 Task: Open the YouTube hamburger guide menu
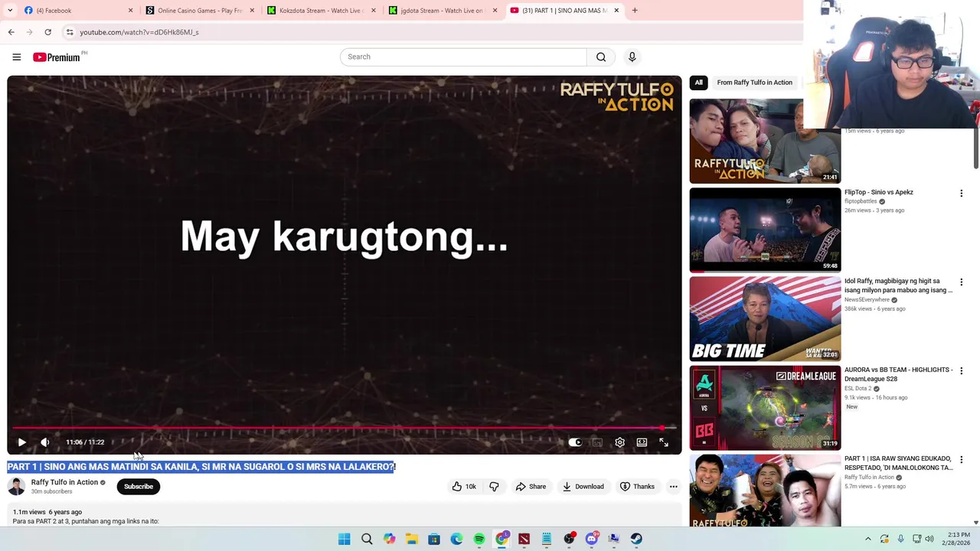pos(16,57)
